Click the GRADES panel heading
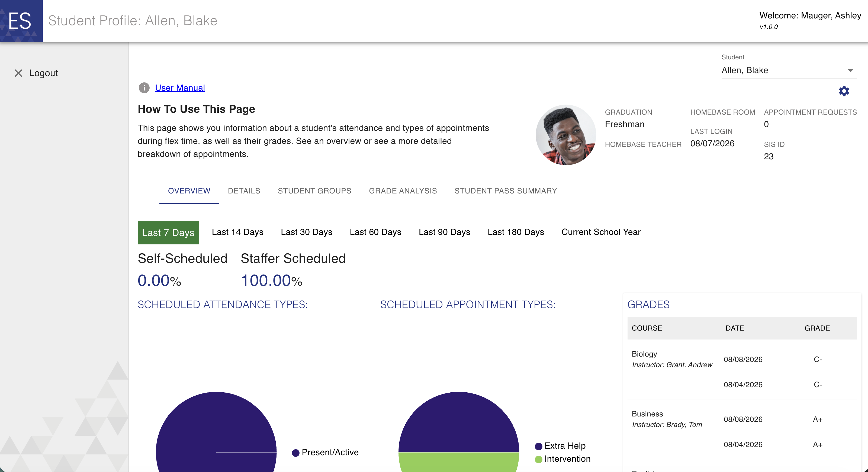868x472 pixels. [x=648, y=305]
